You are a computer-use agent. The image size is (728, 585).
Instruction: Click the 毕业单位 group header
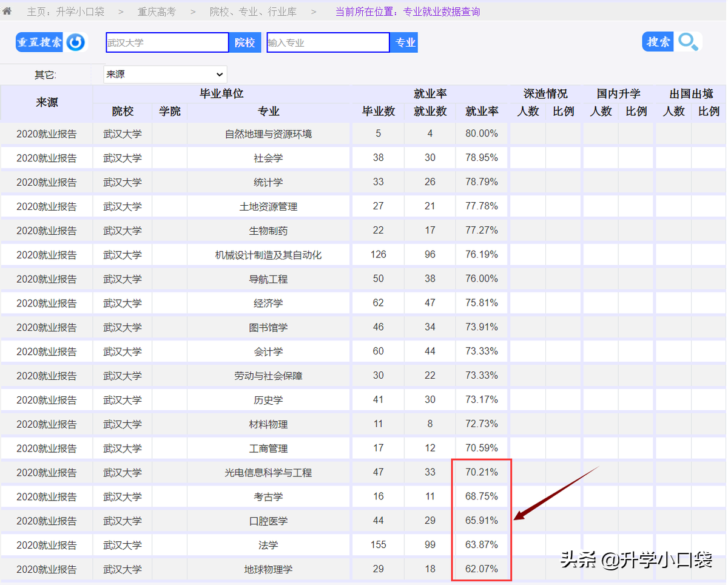222,94
